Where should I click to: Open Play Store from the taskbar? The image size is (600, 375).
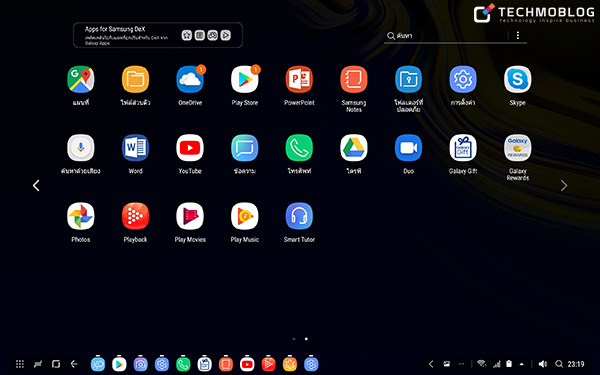pyautogui.click(x=119, y=364)
